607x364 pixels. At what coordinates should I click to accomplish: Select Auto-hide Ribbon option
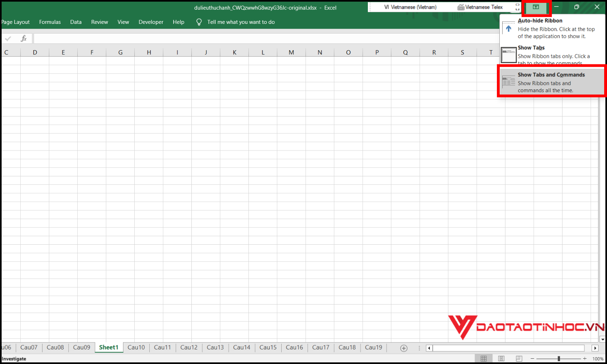coord(552,28)
